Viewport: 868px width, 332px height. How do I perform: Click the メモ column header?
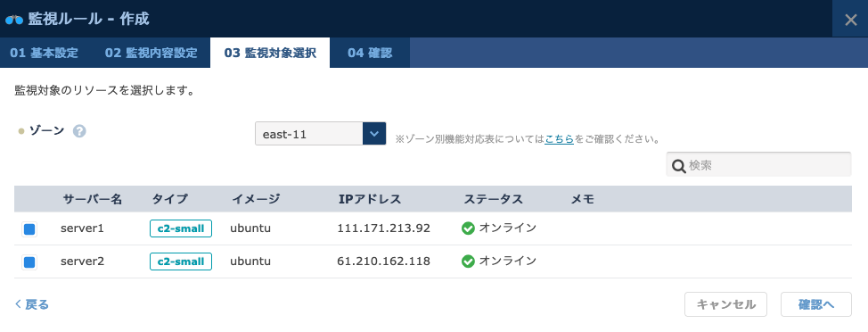(582, 199)
